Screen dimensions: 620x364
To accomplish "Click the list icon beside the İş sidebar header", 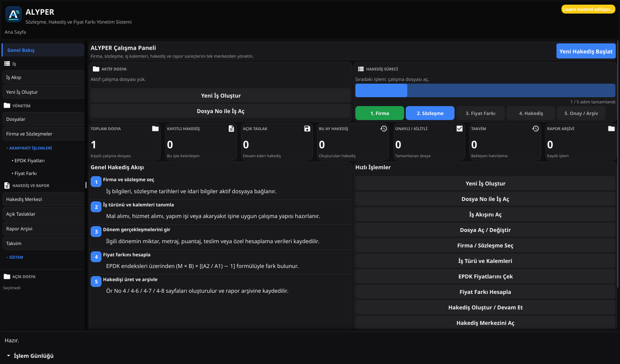I will tap(7, 64).
